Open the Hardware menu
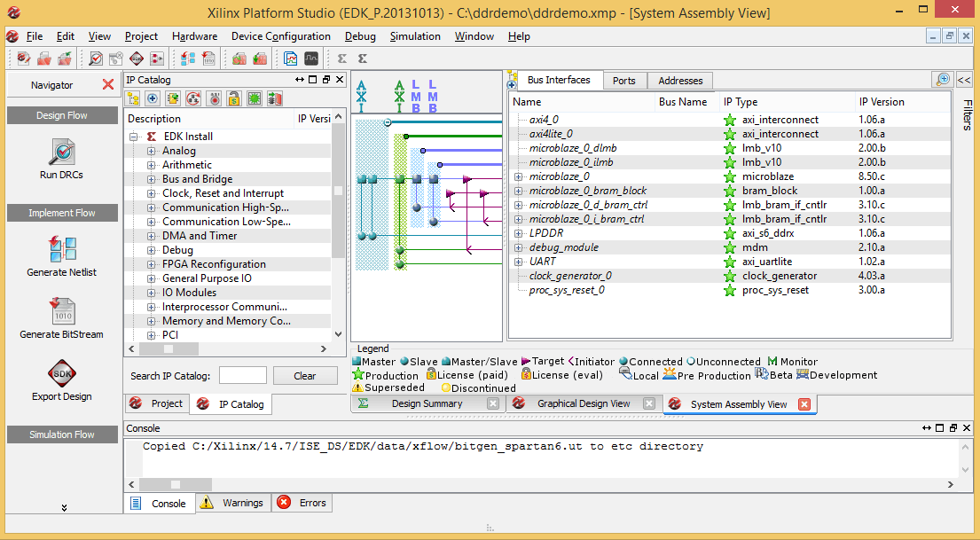The height and width of the screenshot is (540, 980). tap(194, 36)
